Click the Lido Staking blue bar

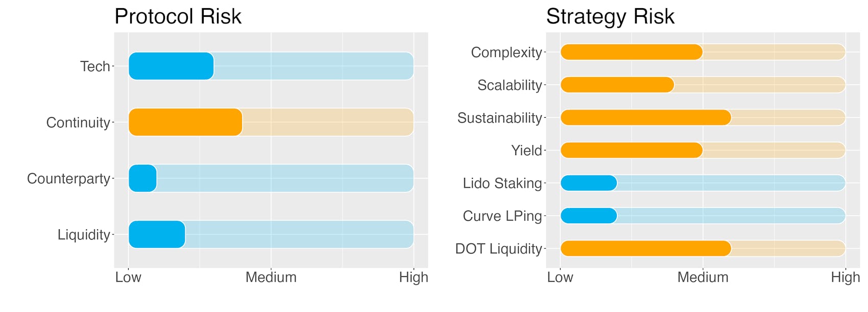pos(589,183)
